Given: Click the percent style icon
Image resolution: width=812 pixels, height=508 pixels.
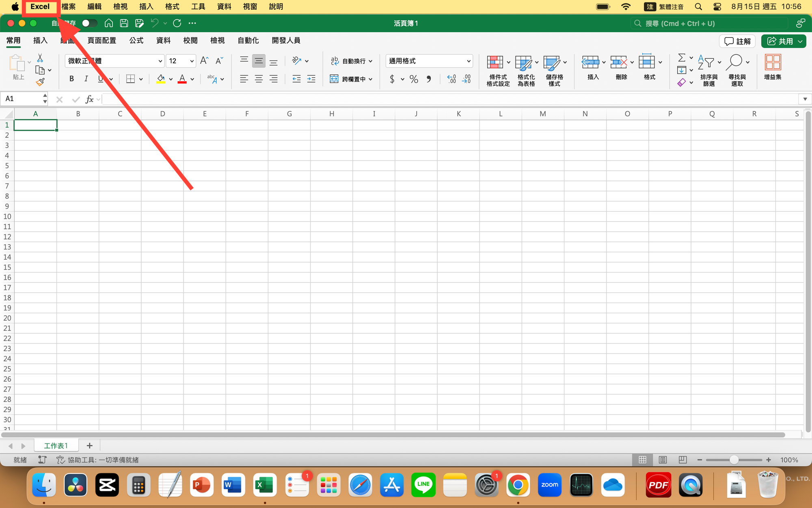Looking at the screenshot, I should [x=414, y=79].
